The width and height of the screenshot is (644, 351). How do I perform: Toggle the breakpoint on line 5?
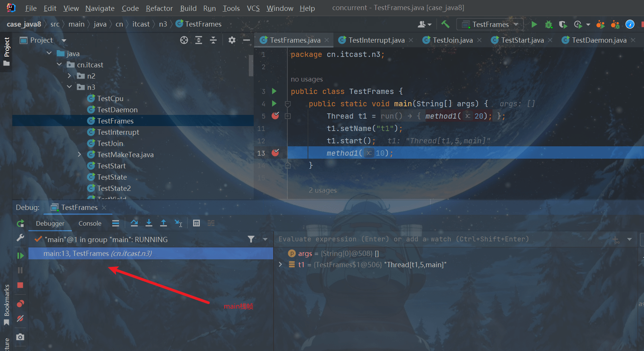pyautogui.click(x=275, y=116)
